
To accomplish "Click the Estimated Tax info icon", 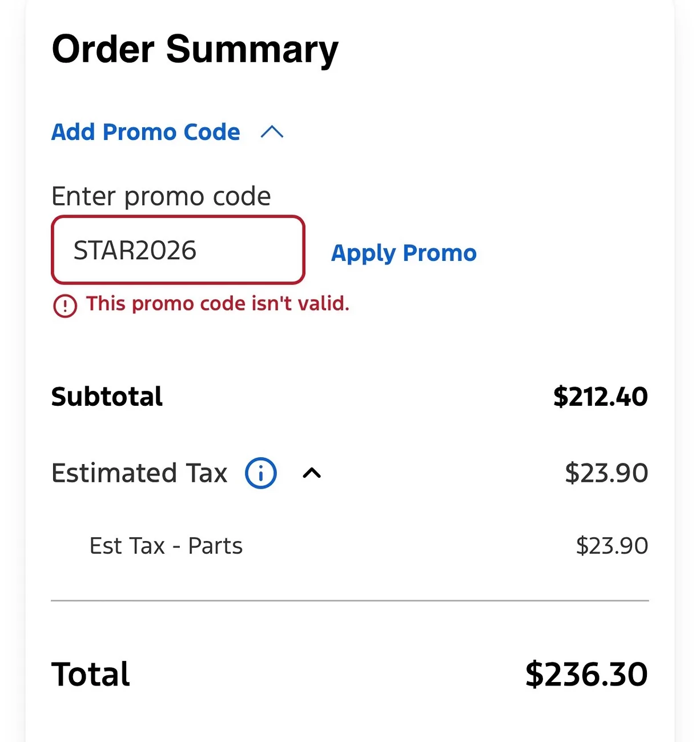I will [261, 473].
